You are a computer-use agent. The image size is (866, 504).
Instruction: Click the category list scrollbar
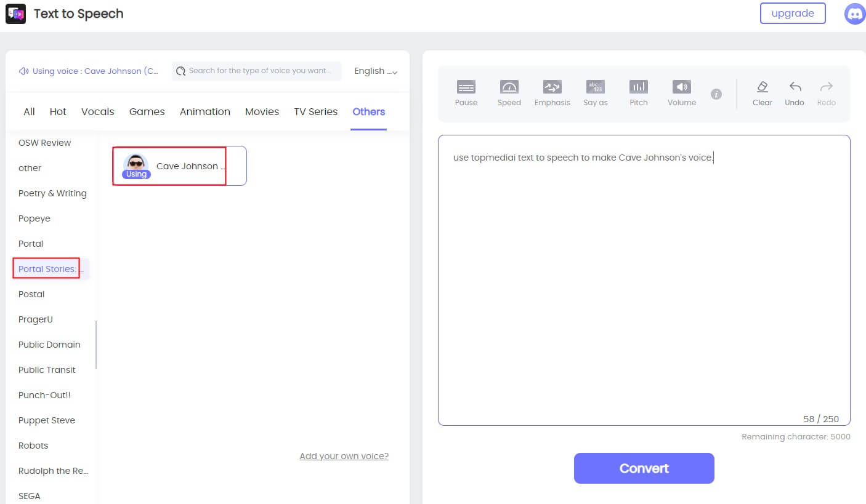tap(96, 345)
